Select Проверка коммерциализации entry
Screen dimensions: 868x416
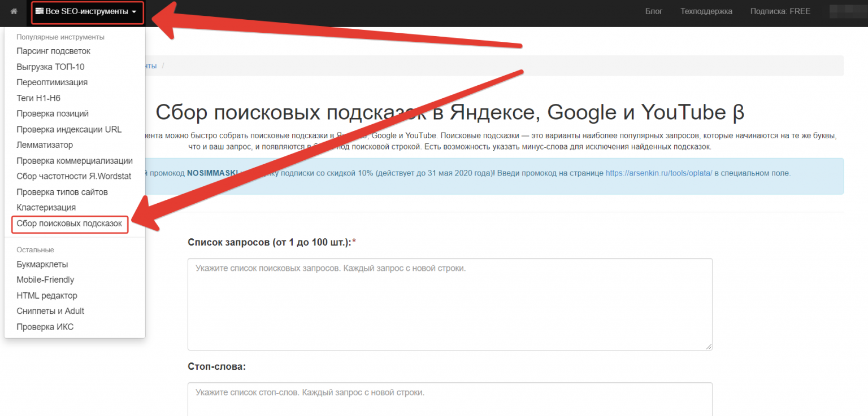coord(75,161)
